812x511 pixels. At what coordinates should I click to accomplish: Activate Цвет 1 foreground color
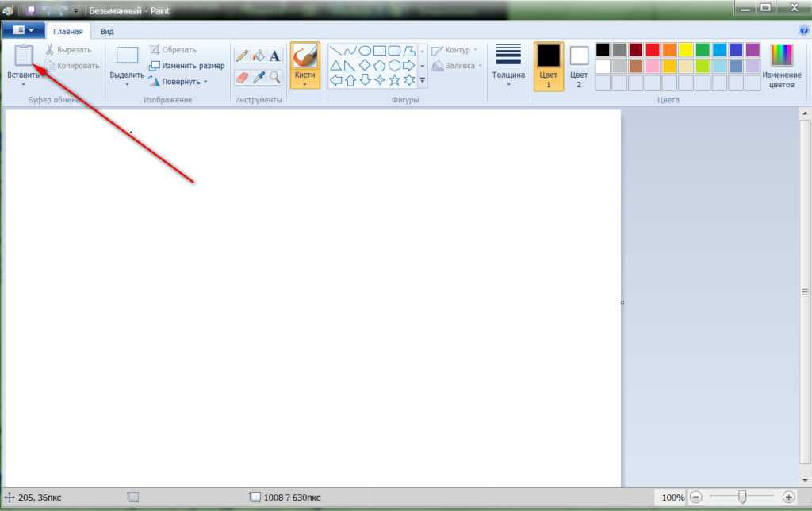pos(549,67)
